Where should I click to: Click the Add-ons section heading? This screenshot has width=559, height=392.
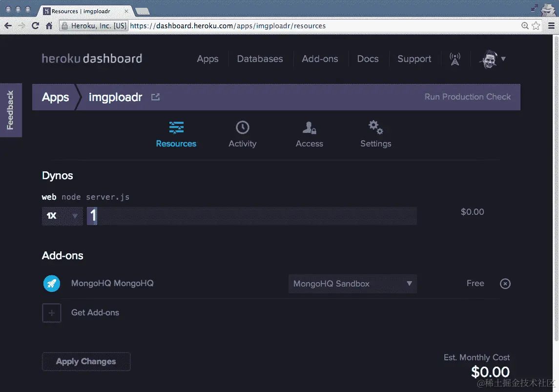62,255
